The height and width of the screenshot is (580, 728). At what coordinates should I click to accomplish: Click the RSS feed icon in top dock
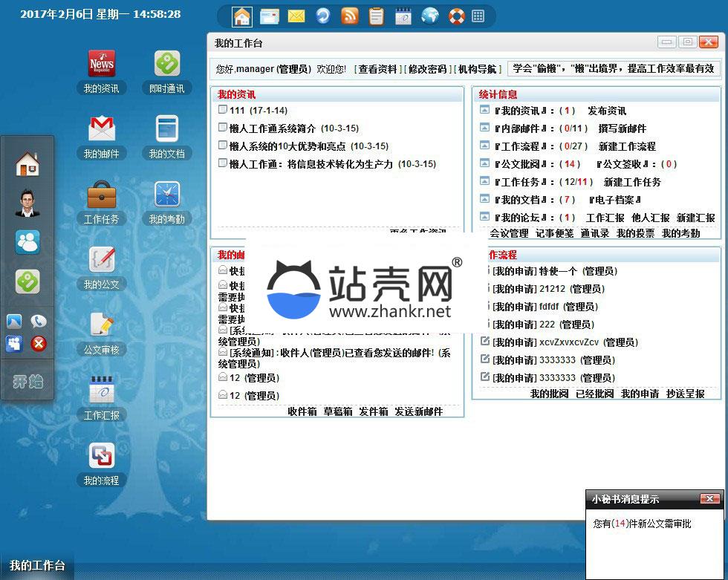[x=349, y=16]
